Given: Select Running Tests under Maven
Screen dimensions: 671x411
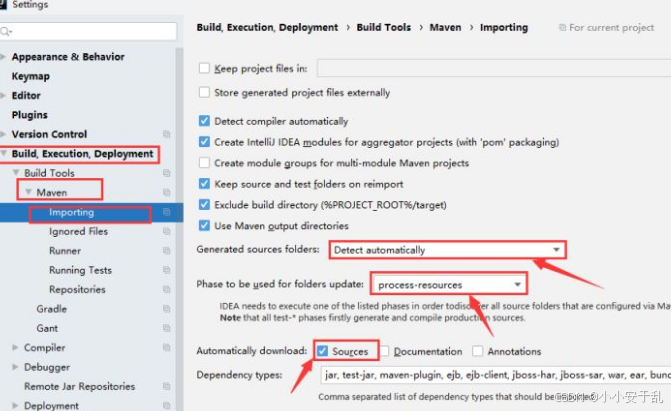Looking at the screenshot, I should 80,270.
